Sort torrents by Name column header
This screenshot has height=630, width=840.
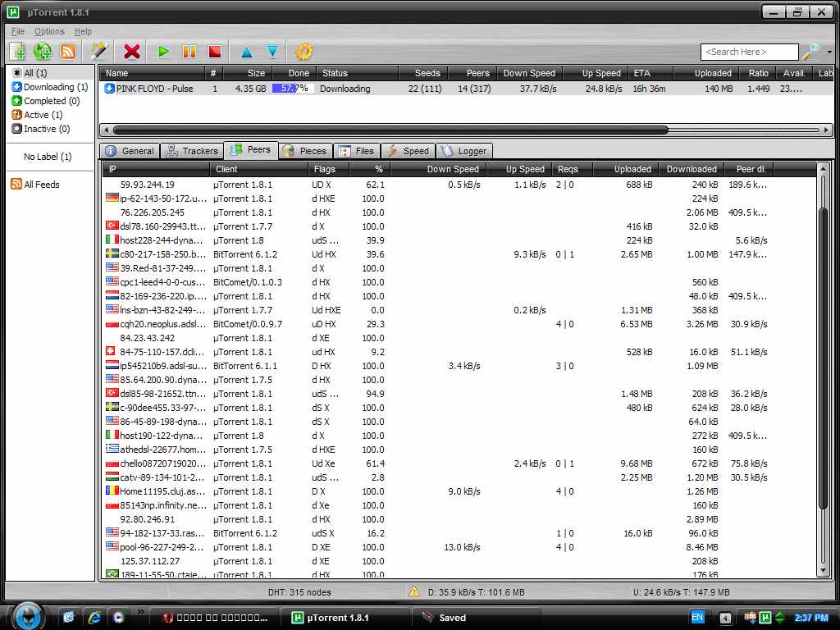click(152, 73)
